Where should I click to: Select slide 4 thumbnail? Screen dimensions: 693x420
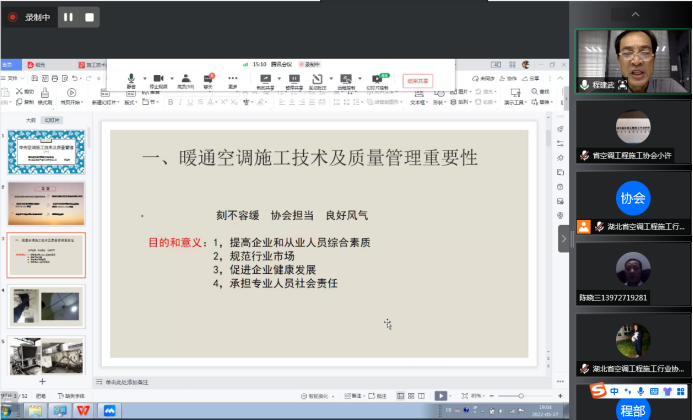pyautogui.click(x=46, y=306)
